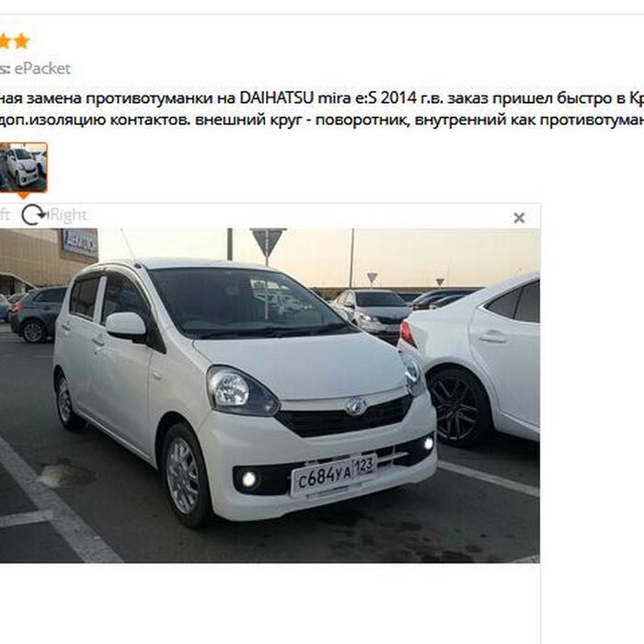Click the "Right" rotate label
The height and width of the screenshot is (644, 644).
click(x=68, y=214)
